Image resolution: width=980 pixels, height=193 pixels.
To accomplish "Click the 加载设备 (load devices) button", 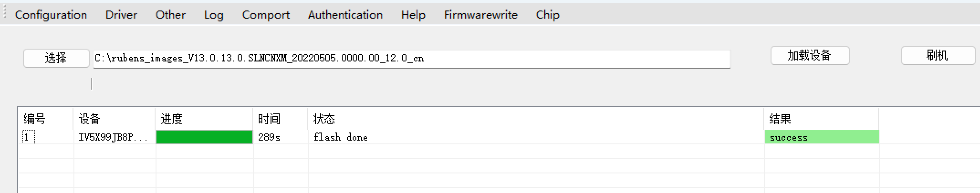I will point(810,56).
